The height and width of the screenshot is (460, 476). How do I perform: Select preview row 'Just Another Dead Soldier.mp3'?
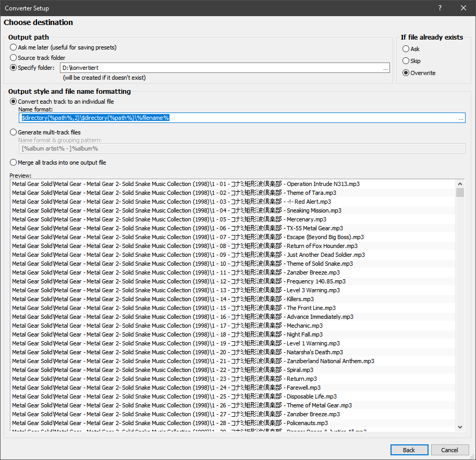(233, 255)
